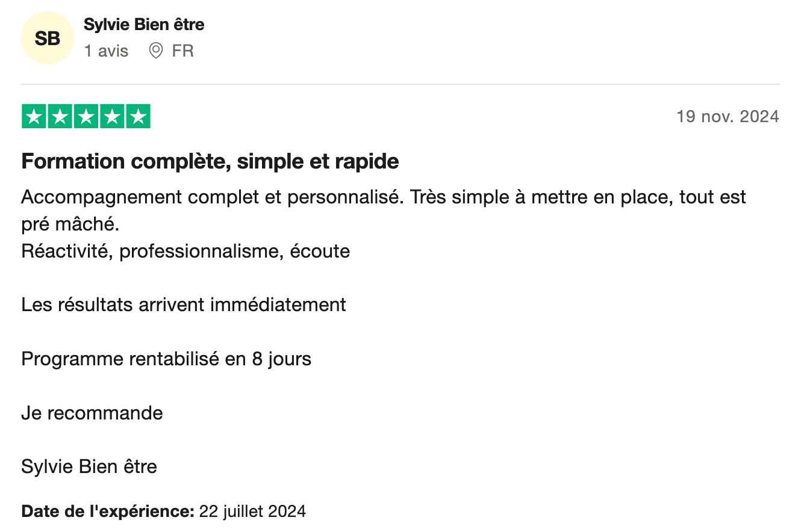Open reviewer name Sylvie Bien être at top

(144, 25)
